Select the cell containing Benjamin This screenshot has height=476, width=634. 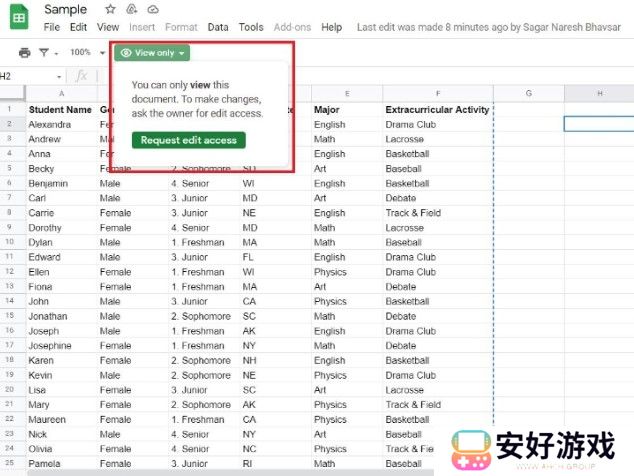click(62, 184)
